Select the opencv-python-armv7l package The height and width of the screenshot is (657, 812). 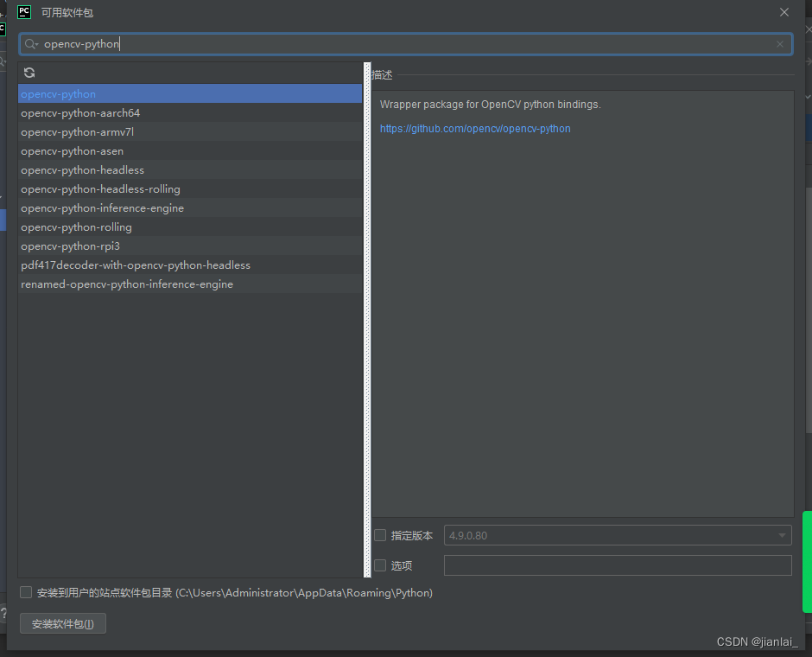[x=78, y=131]
